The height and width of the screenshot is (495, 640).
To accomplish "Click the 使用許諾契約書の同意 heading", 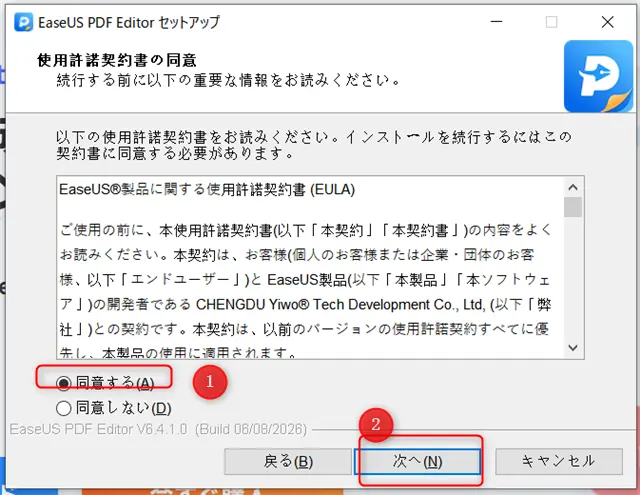I will tap(117, 60).
